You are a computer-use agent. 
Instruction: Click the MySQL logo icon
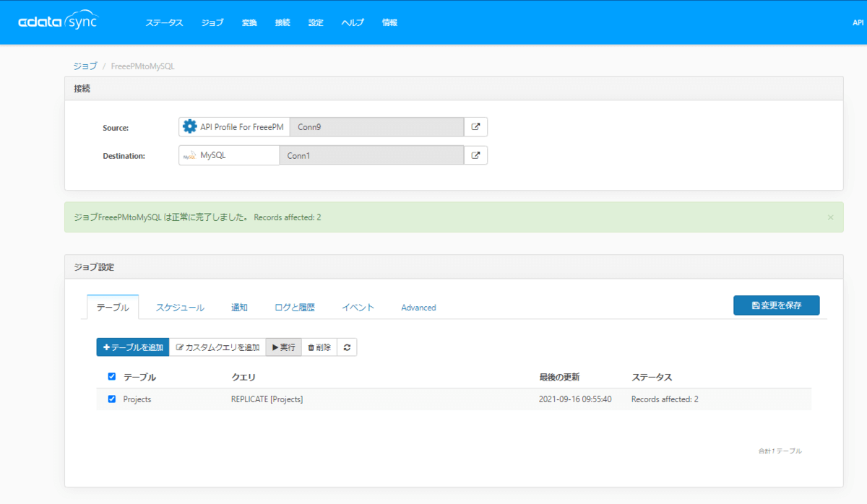pyautogui.click(x=189, y=155)
